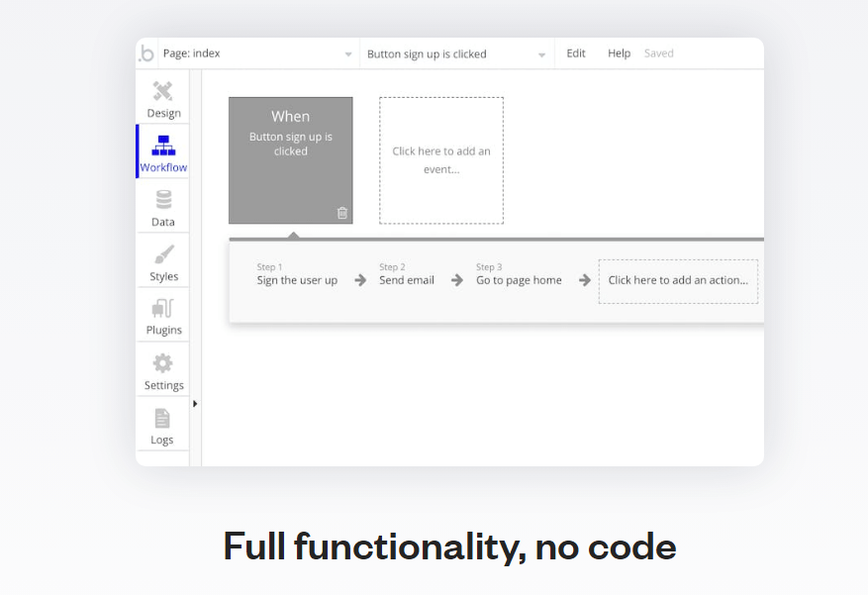Screen dimensions: 868x595
Task: Click here to add an event box
Action: 441,160
